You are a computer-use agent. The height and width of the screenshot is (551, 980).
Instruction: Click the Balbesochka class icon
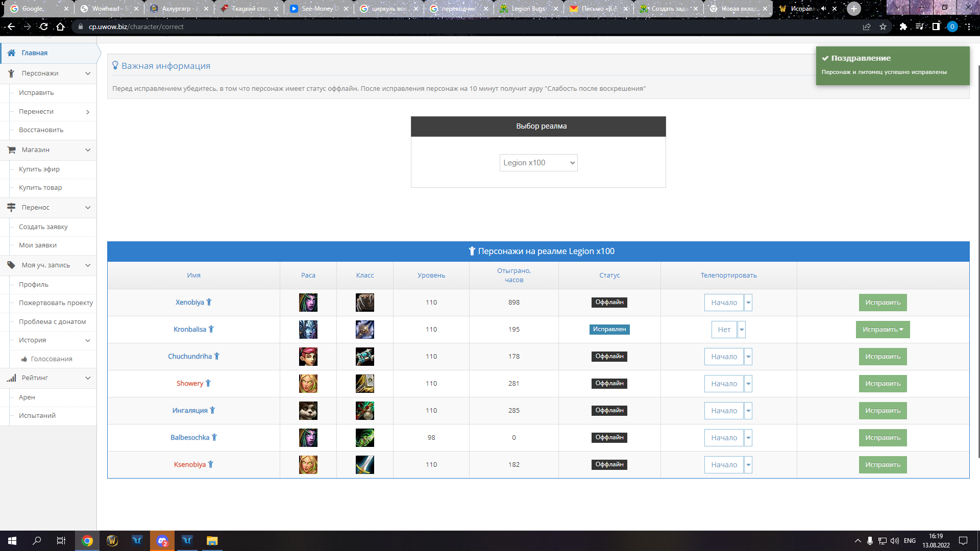pyautogui.click(x=364, y=438)
